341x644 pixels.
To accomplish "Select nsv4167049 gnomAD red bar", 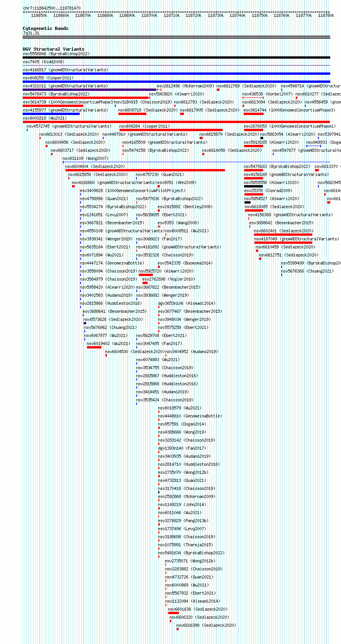I will [283, 243].
